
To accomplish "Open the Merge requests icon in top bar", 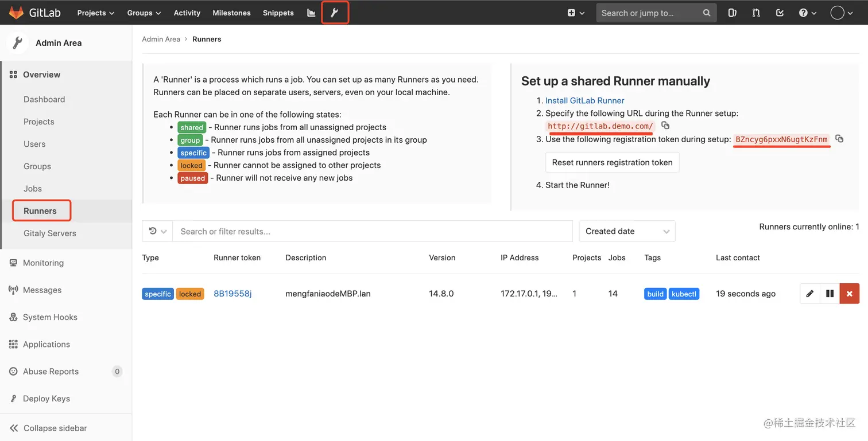I will click(755, 13).
